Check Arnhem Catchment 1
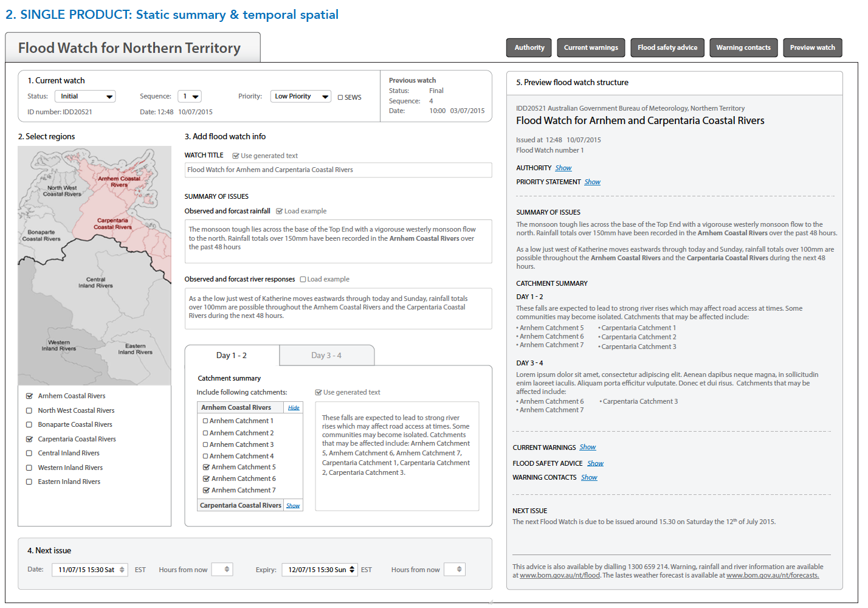Screen dimensions: 868x608 click(x=205, y=421)
